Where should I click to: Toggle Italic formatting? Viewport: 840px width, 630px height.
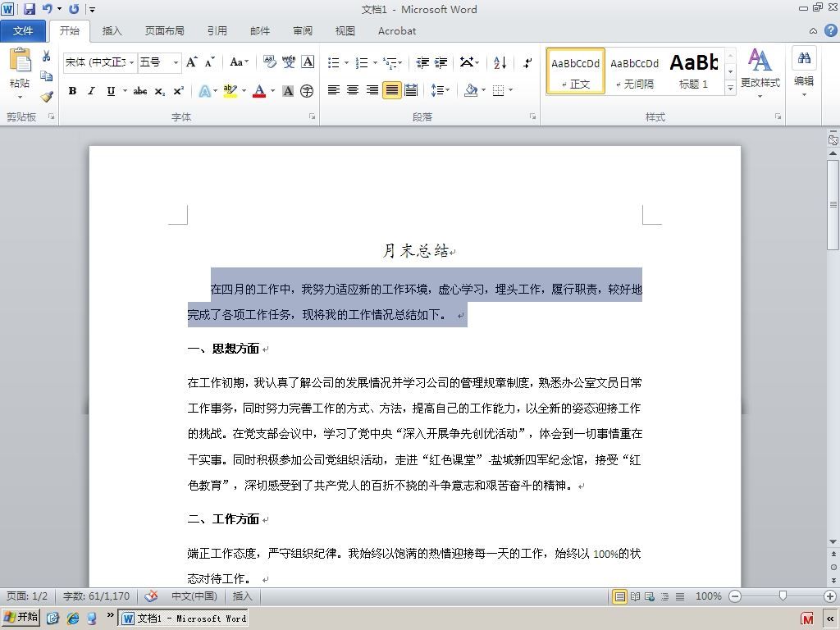pos(92,91)
